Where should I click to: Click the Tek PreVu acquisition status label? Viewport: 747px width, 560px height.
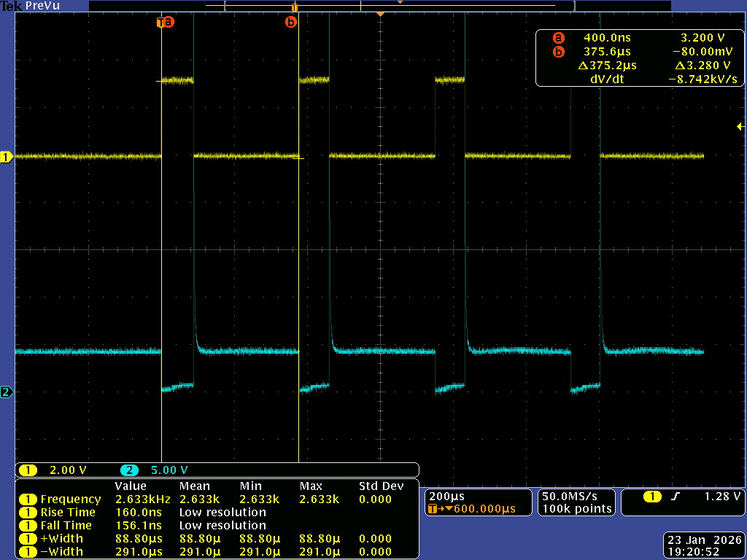tap(31, 6)
